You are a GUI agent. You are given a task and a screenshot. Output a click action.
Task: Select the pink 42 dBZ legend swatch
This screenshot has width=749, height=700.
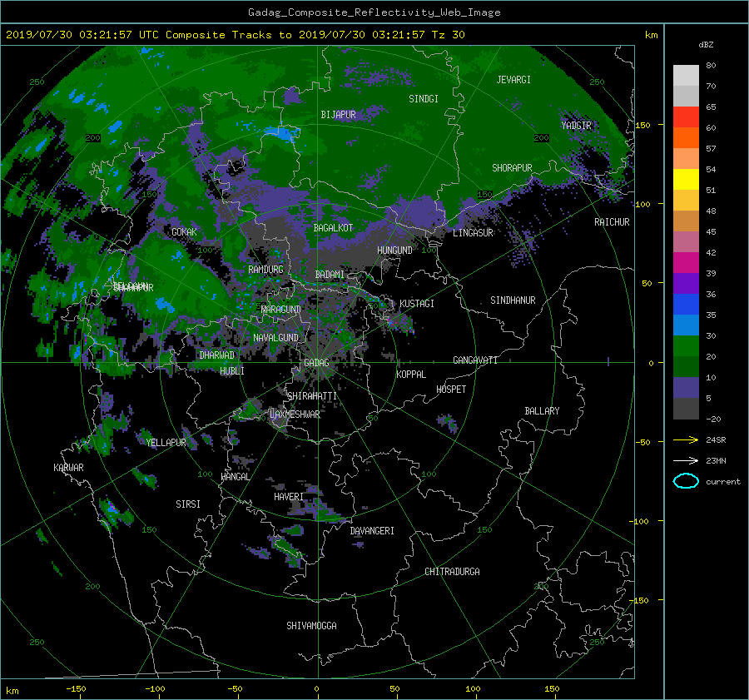686,241
